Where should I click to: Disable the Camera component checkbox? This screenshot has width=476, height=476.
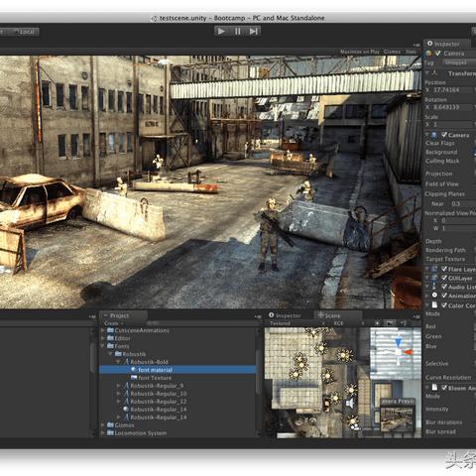coord(444,135)
